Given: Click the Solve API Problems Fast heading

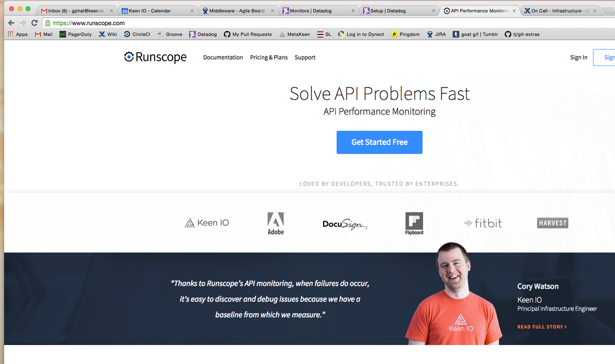Looking at the screenshot, I should [x=380, y=94].
